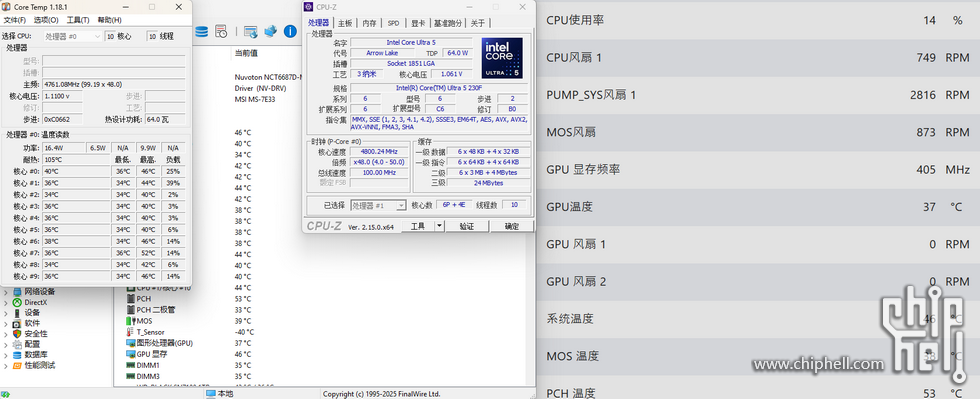
Task: Click the 名字 Intel Core Ultra 5 field
Action: pyautogui.click(x=411, y=43)
